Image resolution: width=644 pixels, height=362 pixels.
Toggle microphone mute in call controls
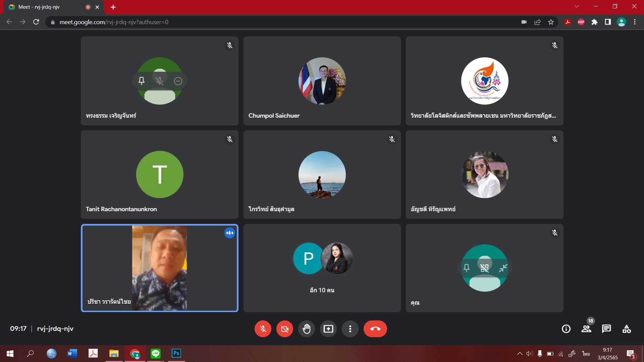click(x=263, y=329)
